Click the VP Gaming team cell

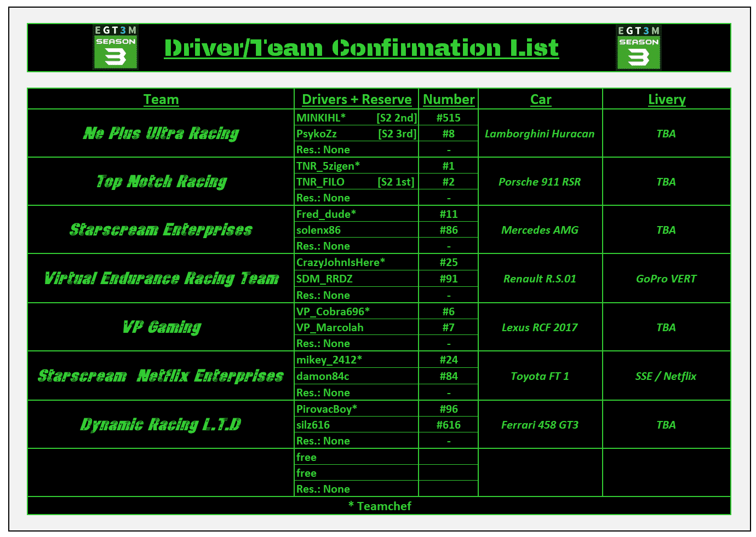[x=161, y=327]
